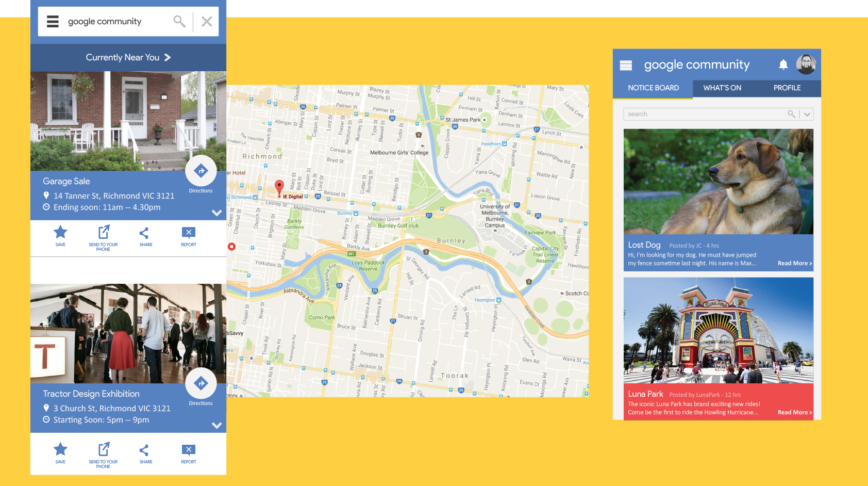This screenshot has width=868, height=486.
Task: Click the 'St James Park' map label
Action: pyautogui.click(x=463, y=120)
